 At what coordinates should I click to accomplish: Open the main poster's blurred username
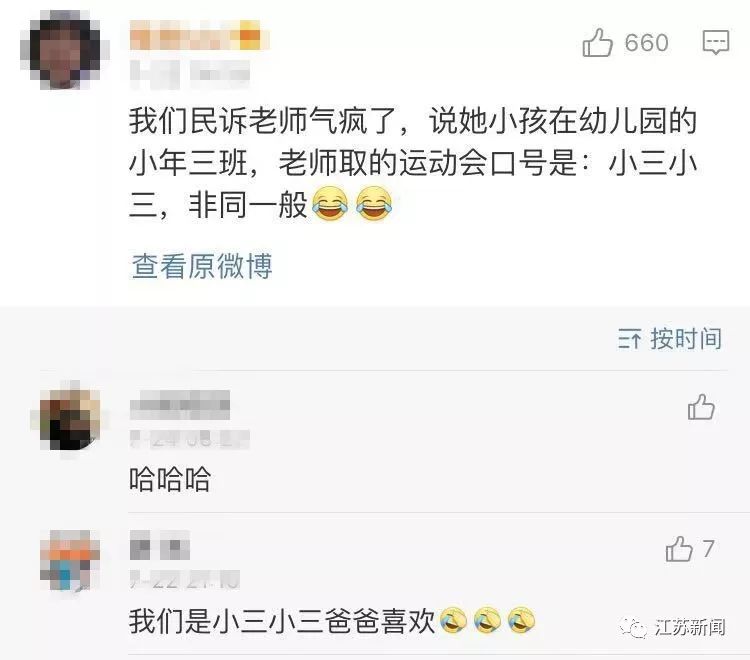(199, 35)
